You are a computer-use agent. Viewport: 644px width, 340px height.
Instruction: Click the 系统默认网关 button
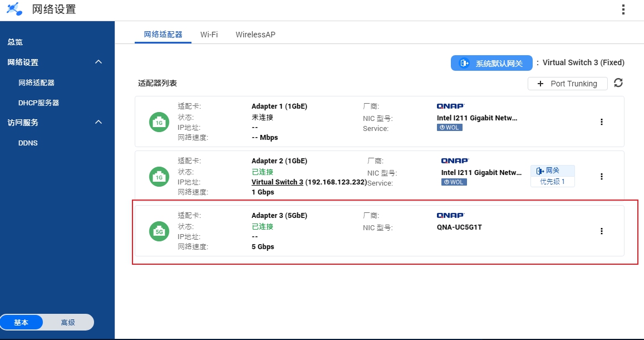click(491, 62)
